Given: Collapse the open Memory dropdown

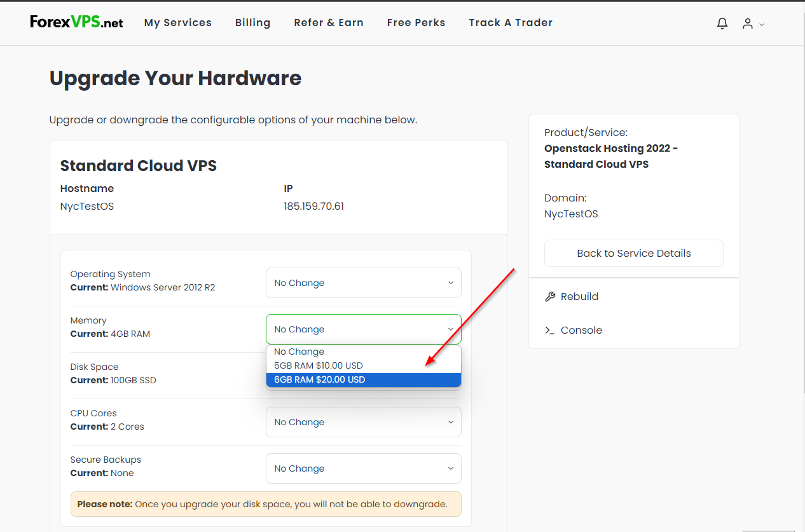Looking at the screenshot, I should tap(363, 329).
